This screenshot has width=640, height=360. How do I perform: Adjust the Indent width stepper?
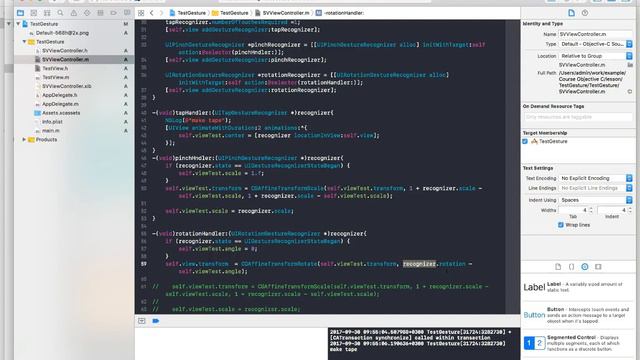pyautogui.click(x=630, y=210)
